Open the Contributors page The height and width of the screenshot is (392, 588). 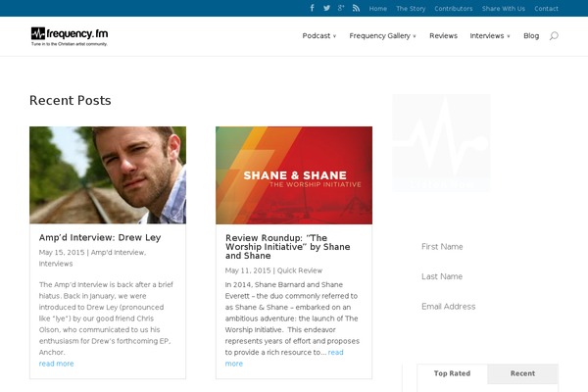pyautogui.click(x=454, y=8)
